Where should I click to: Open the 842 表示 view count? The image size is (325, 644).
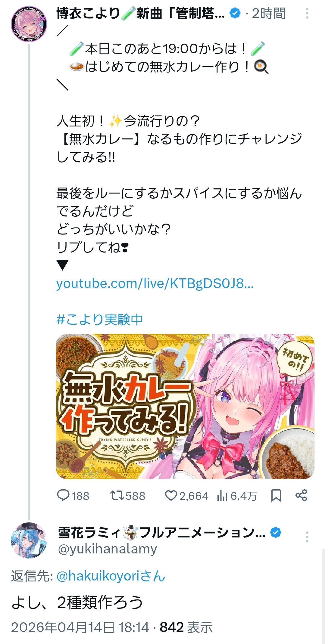(x=186, y=627)
